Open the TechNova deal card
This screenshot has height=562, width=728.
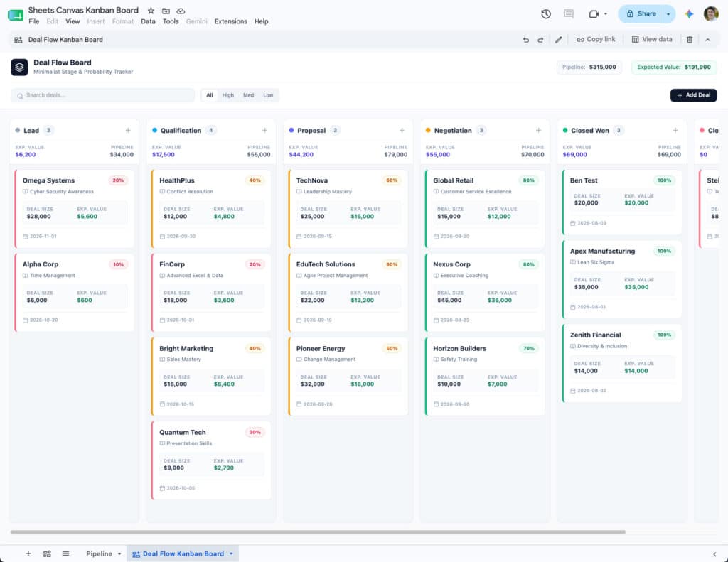click(x=348, y=208)
